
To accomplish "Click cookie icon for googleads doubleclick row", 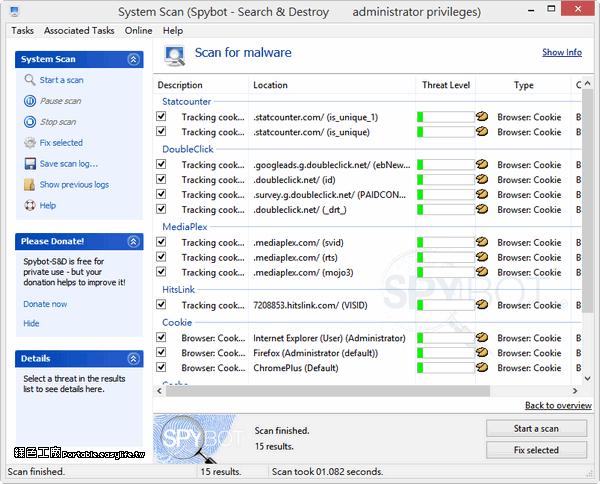I will pyautogui.click(x=482, y=164).
